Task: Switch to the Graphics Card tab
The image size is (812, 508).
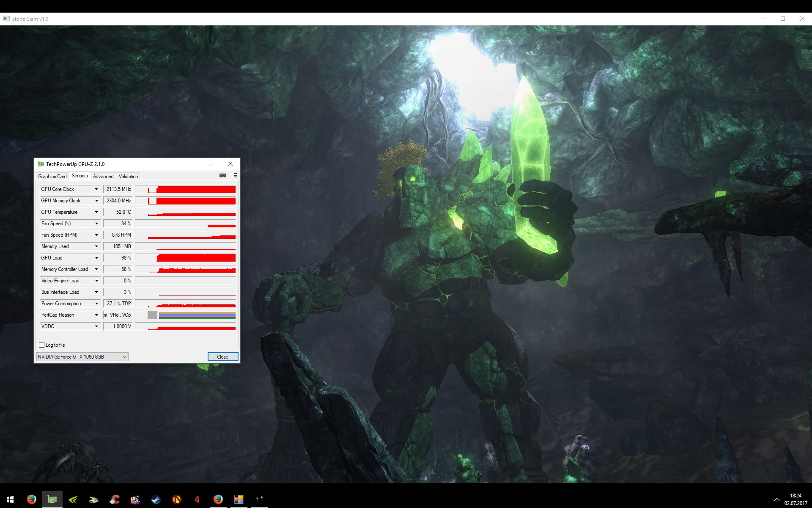Action: pyautogui.click(x=52, y=177)
